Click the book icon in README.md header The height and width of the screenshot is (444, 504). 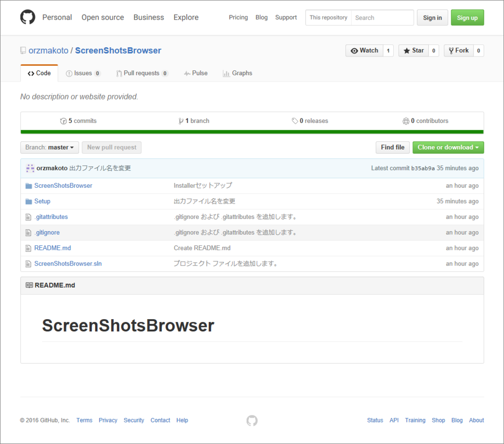[x=29, y=285]
